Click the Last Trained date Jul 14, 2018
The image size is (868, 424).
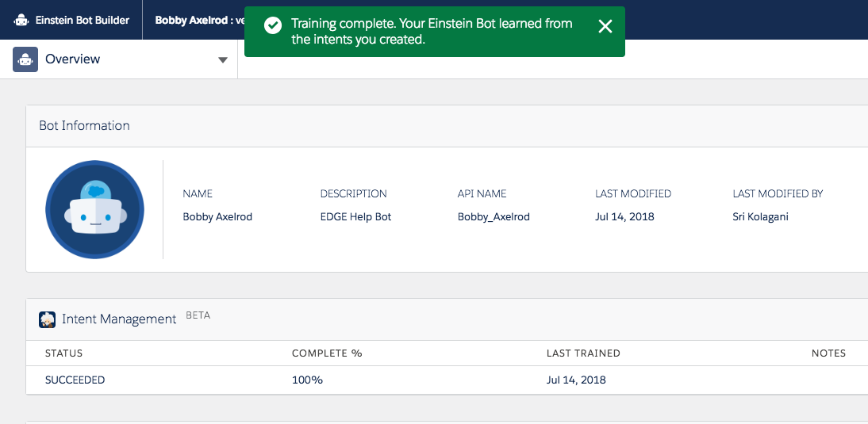(576, 380)
